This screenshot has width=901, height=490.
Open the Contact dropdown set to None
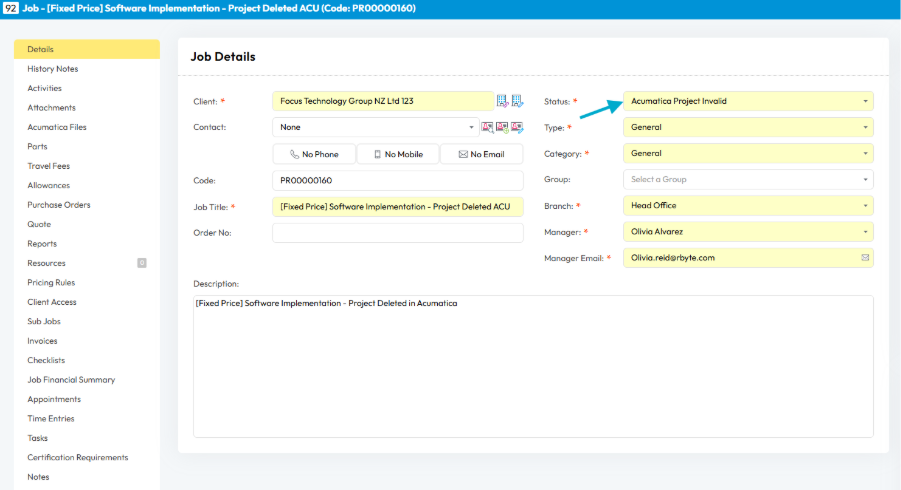click(374, 127)
